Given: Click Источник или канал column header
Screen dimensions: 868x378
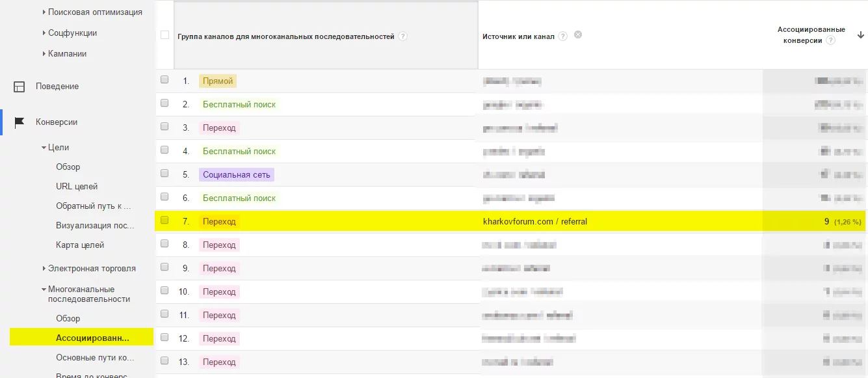Looking at the screenshot, I should [518, 37].
